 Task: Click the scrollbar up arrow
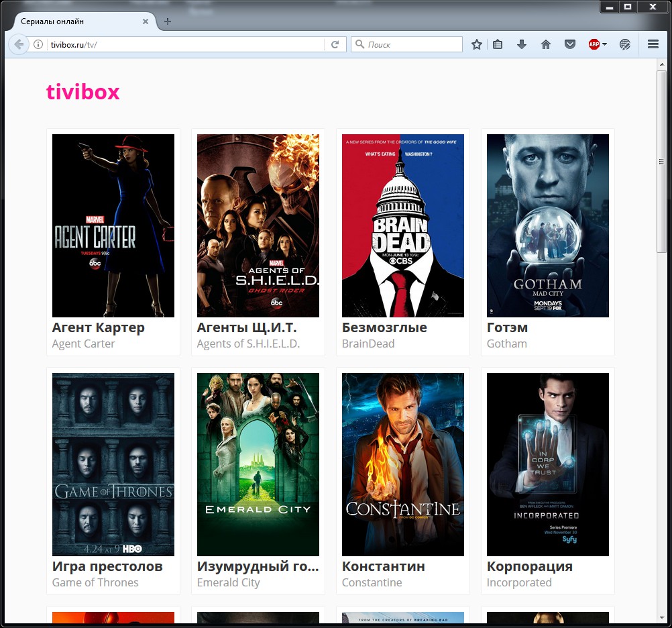click(x=662, y=64)
